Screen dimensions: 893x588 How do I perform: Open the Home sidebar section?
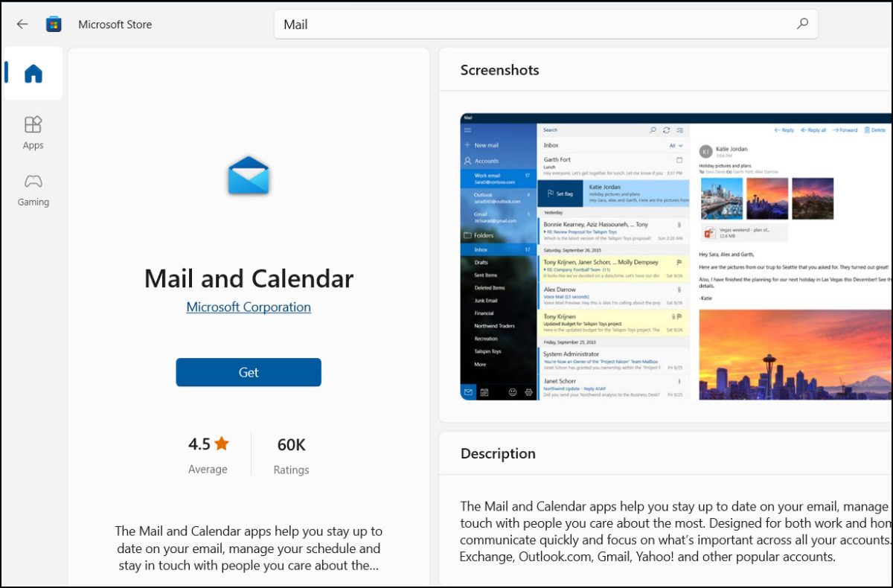pyautogui.click(x=33, y=73)
